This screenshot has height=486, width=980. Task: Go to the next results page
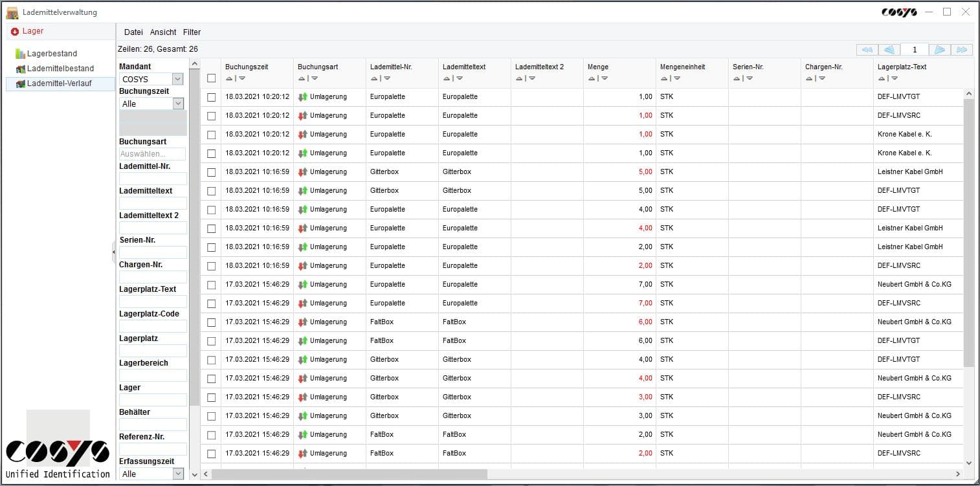[940, 49]
